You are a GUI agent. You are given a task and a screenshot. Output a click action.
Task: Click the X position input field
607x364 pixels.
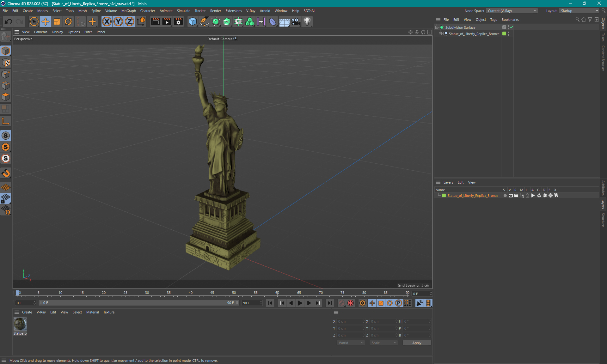click(350, 321)
